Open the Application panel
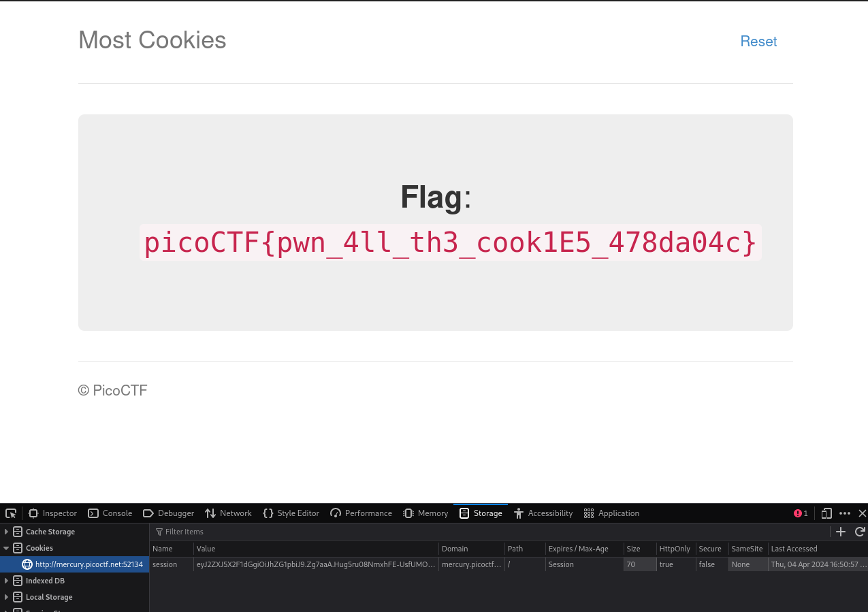The height and width of the screenshot is (612, 868). 612,513
